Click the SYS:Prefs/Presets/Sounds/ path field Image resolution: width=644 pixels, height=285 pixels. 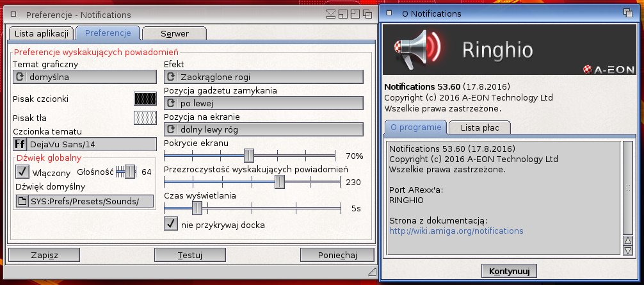click(91, 201)
